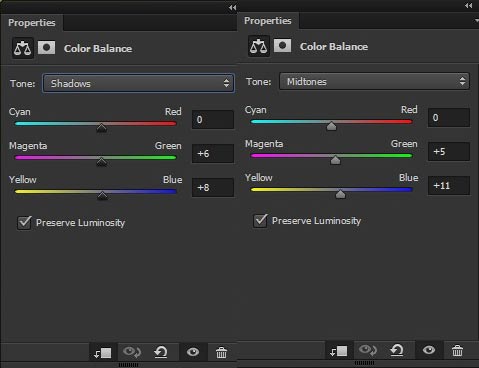Uncheck Preserve Luminosity in the Midtones panel
The height and width of the screenshot is (368, 479).
pos(260,221)
